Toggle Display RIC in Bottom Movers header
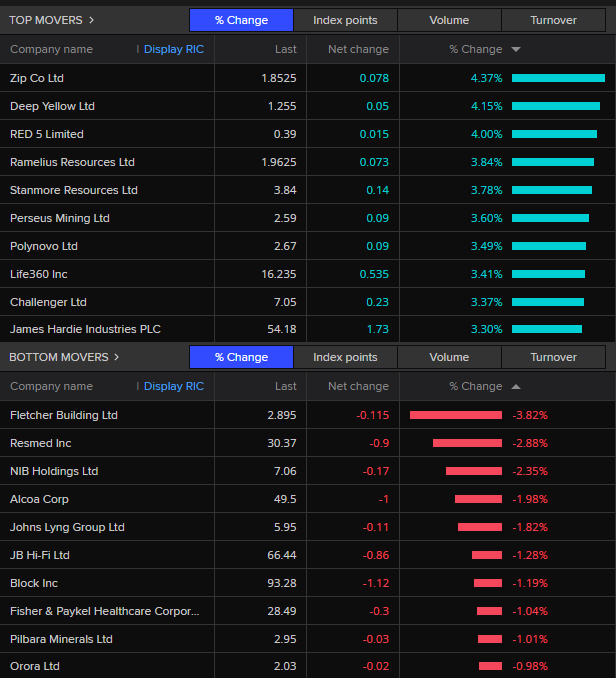The width and height of the screenshot is (616, 678). tap(173, 386)
